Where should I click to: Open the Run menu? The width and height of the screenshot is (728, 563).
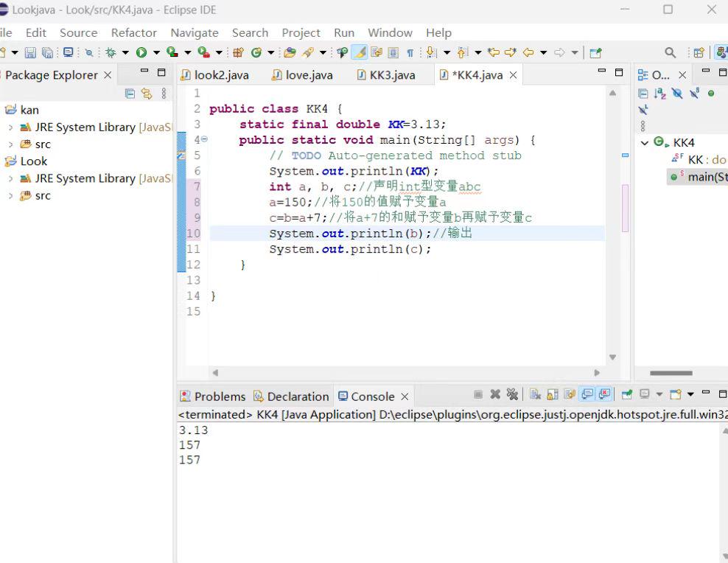(344, 33)
